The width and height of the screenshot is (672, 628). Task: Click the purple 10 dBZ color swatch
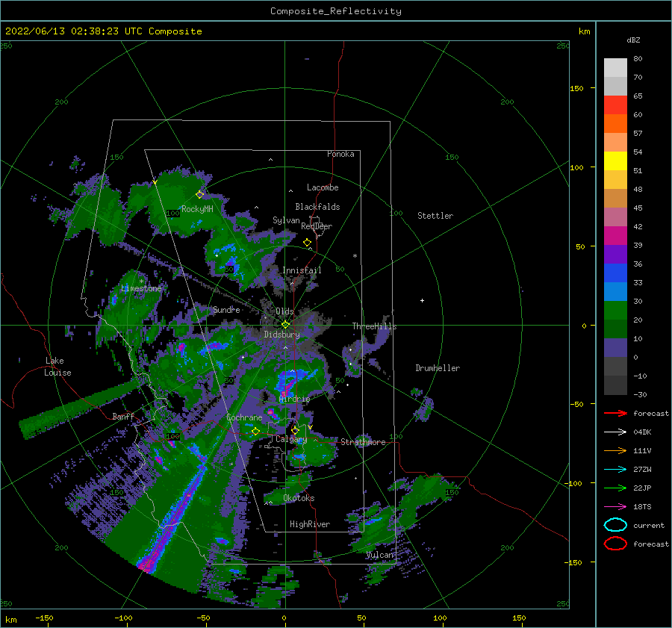[615, 348]
